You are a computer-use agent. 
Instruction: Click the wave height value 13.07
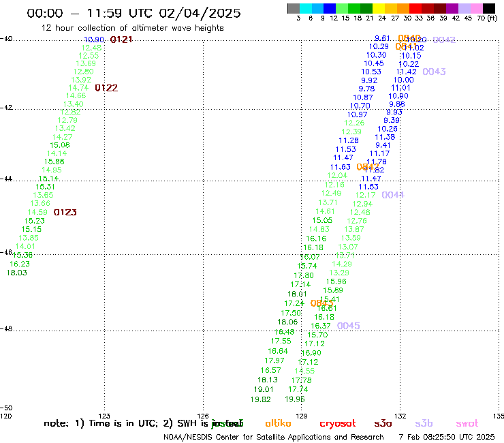click(x=348, y=247)
